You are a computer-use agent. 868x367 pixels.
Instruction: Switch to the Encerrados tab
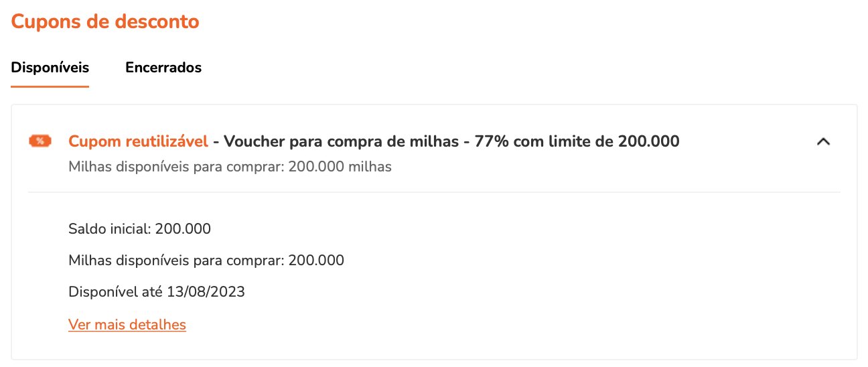point(163,68)
